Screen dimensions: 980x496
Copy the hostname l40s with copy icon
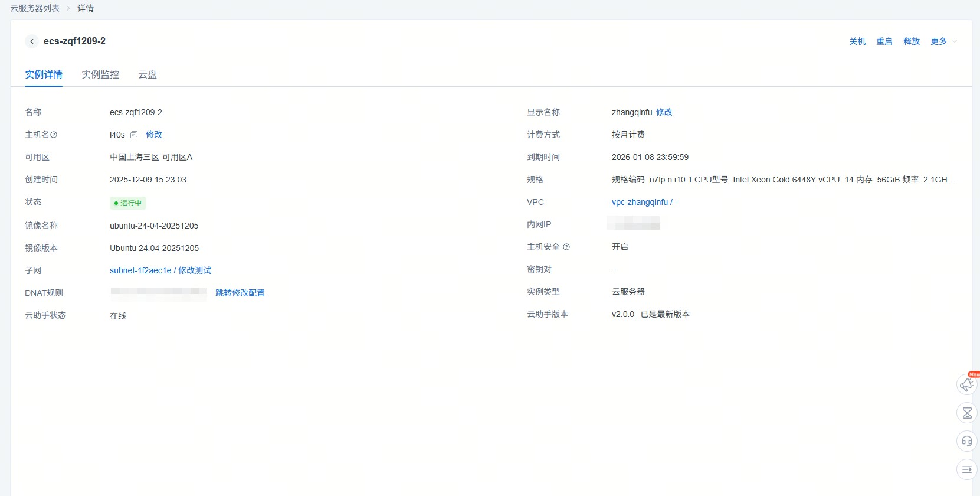(x=134, y=135)
